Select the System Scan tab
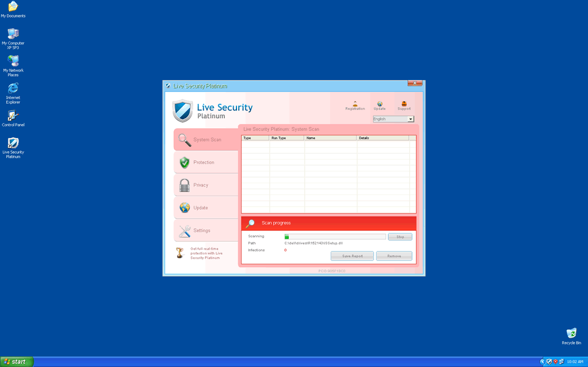Image resolution: width=588 pixels, height=367 pixels. coord(206,140)
